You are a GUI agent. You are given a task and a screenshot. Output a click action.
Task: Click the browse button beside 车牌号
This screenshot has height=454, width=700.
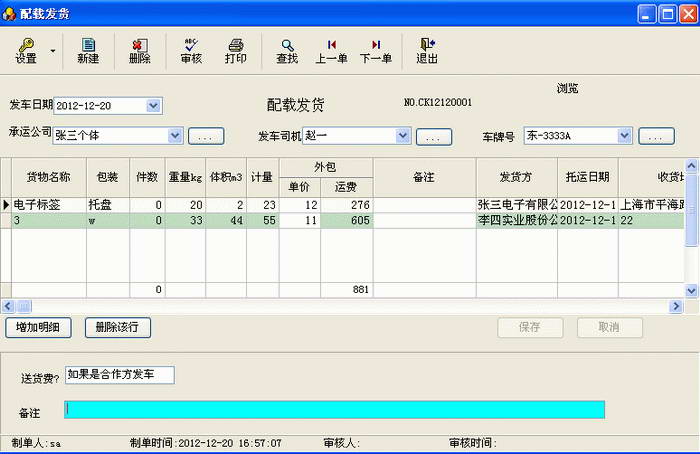pyautogui.click(x=656, y=136)
